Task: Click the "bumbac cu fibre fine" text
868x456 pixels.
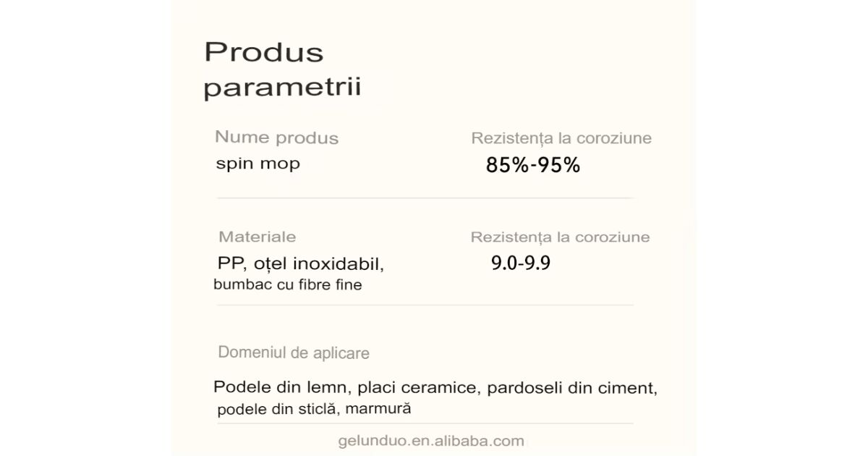Action: click(288, 285)
